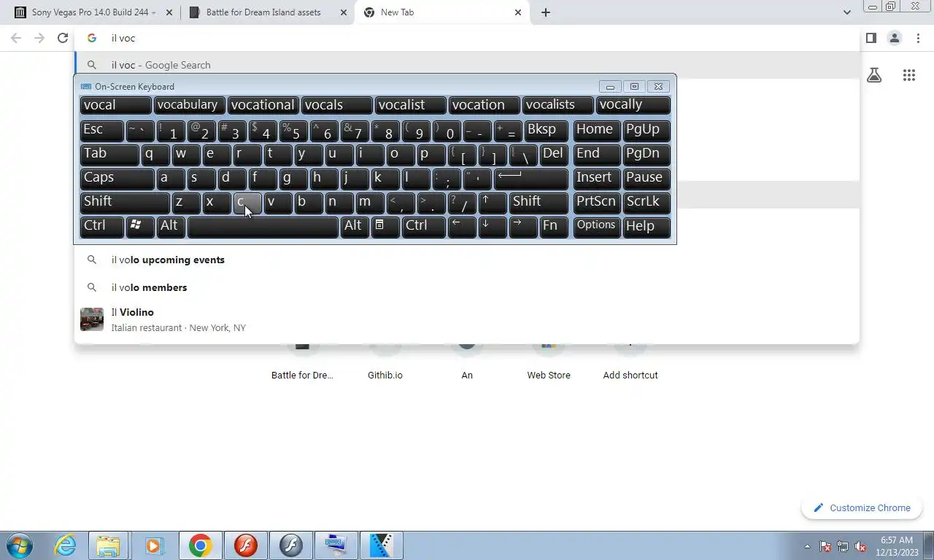Screen dimensions: 934x560
Task: Click the context menu key on keyboard
Action: click(385, 227)
